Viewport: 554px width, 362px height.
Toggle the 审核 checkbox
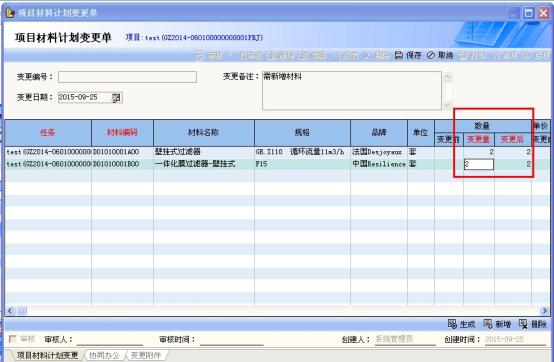(12, 339)
